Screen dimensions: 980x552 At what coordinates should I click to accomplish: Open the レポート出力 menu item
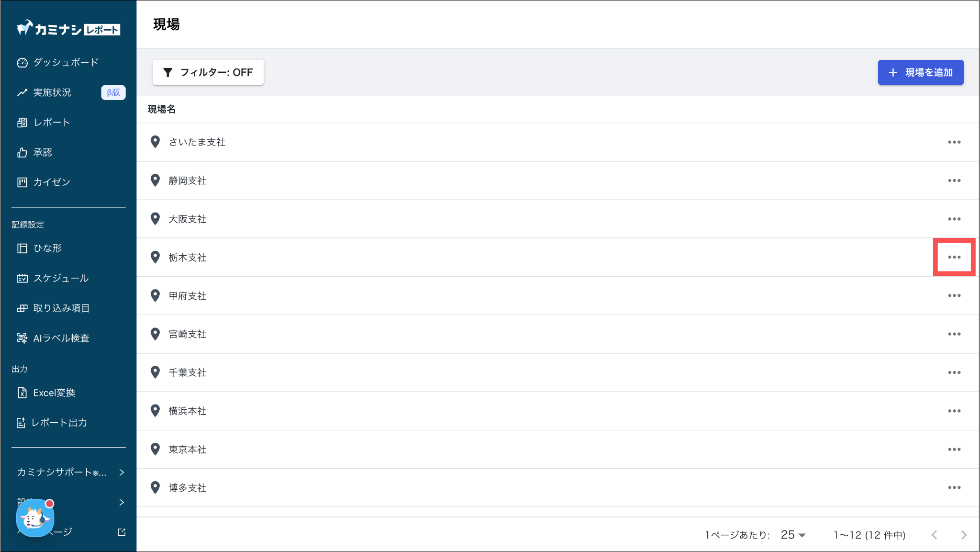click(x=59, y=423)
